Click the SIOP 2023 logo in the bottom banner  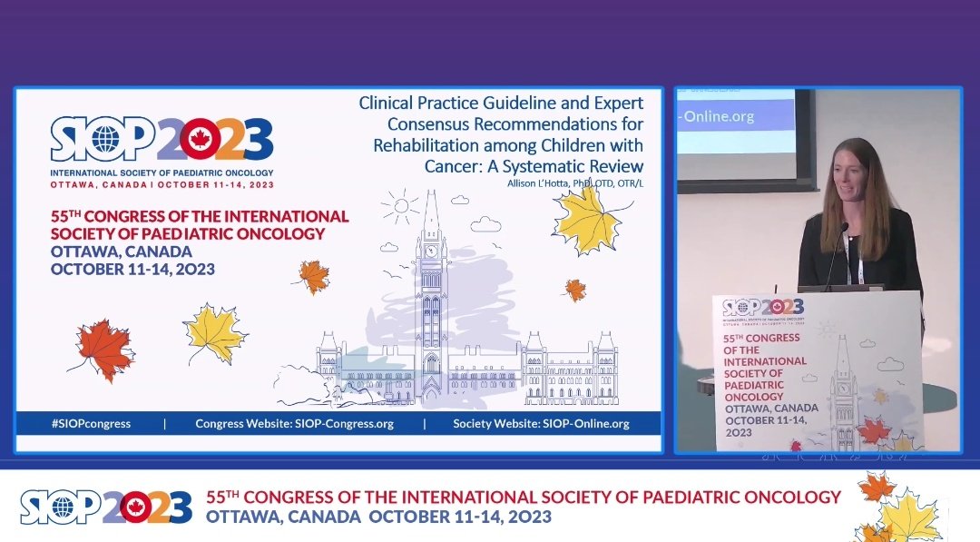point(106,507)
